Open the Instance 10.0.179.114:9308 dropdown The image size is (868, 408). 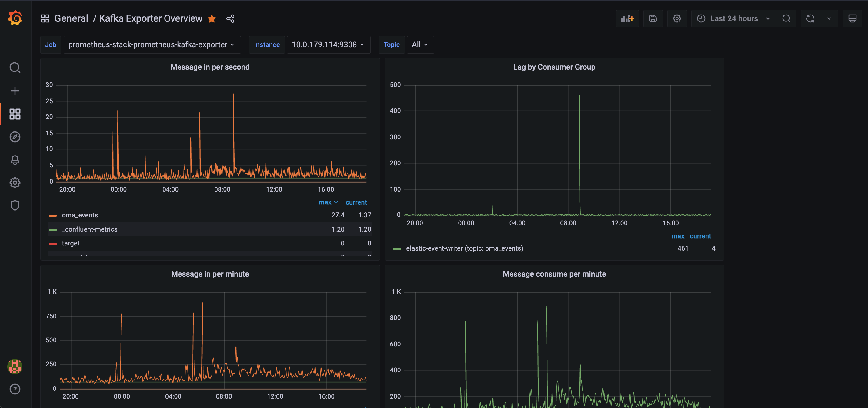328,45
